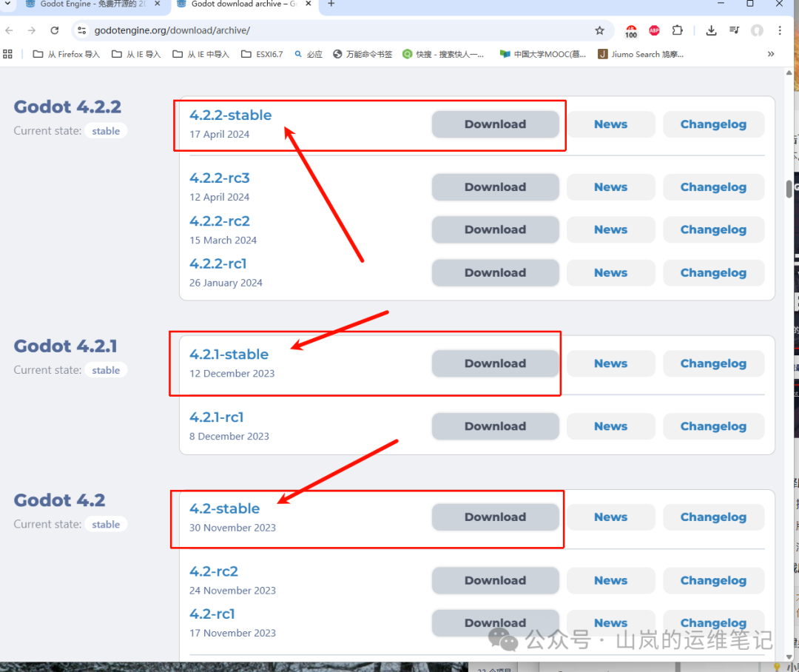Download 4.2.2-rc2
This screenshot has width=799, height=672.
[495, 229]
